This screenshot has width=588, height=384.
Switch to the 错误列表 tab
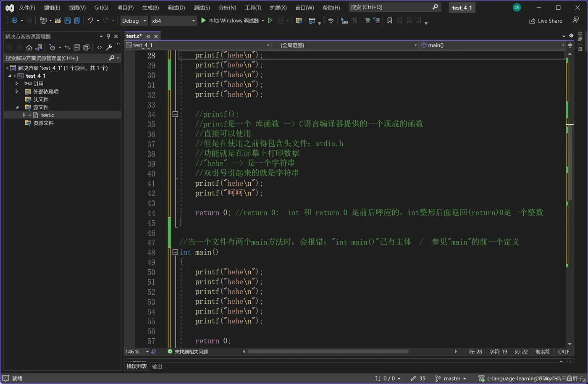[137, 366]
